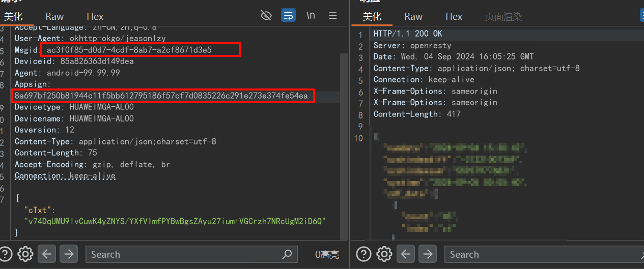644x269 pixels.
Task: Focus the request panel Search field
Action: (x=183, y=254)
